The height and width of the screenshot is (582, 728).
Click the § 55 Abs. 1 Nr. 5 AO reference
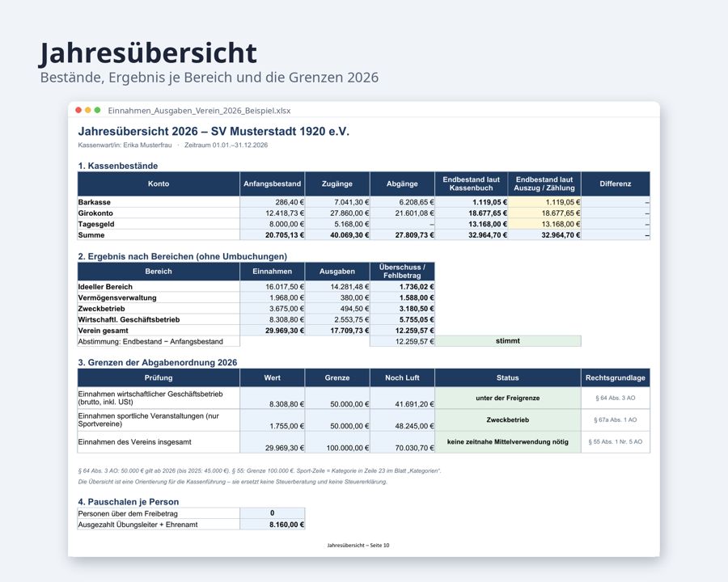[616, 442]
